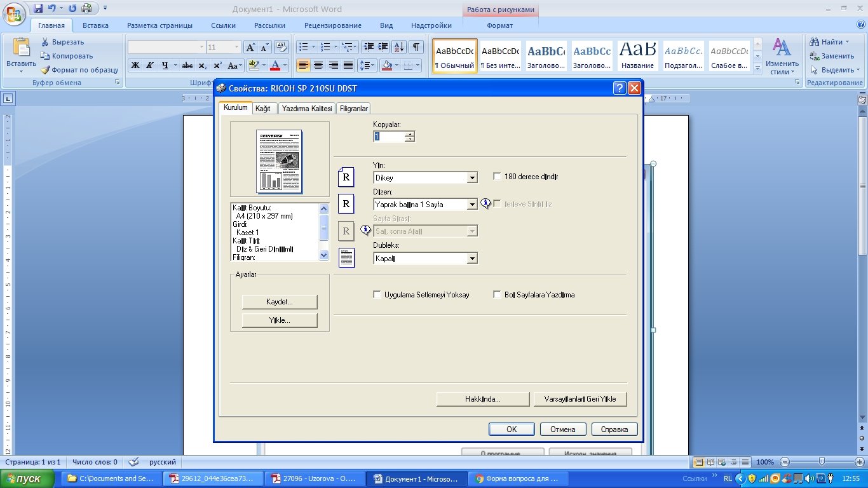Apply subscript x₂ formatting
Image resolution: width=868 pixels, height=488 pixels.
(203, 65)
